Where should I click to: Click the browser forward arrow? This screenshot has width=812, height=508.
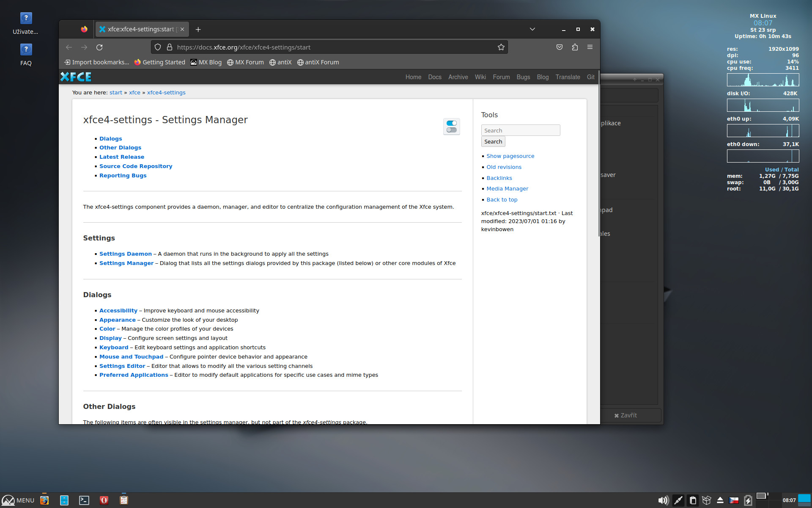pyautogui.click(x=84, y=47)
